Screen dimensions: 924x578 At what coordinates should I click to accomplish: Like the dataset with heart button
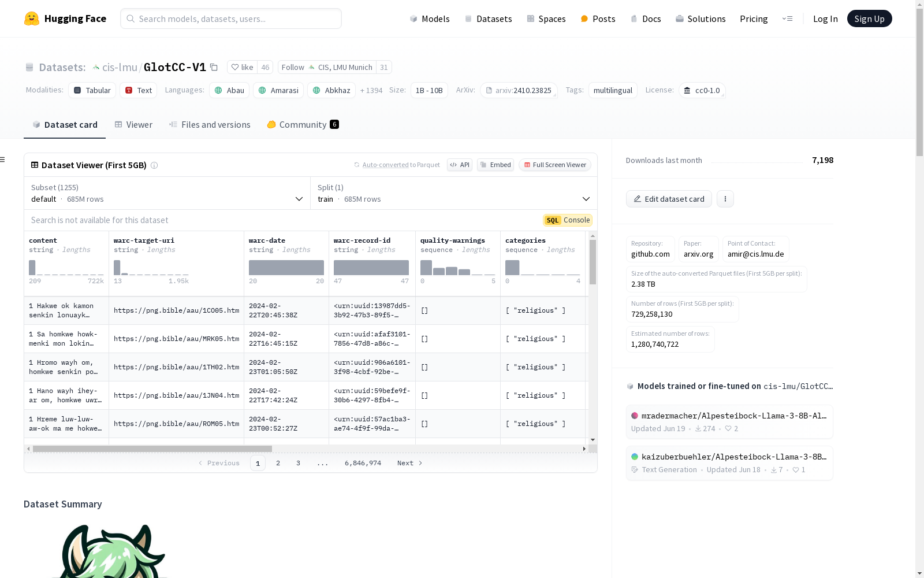tap(242, 67)
